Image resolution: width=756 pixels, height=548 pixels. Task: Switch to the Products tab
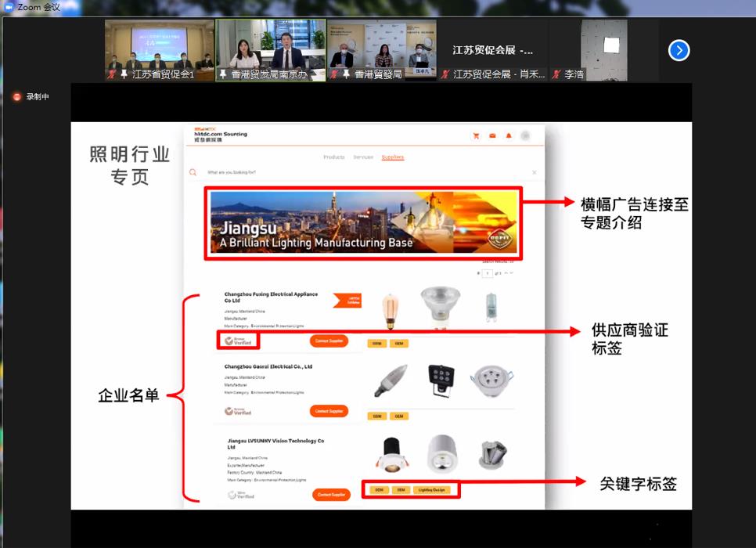coord(334,157)
